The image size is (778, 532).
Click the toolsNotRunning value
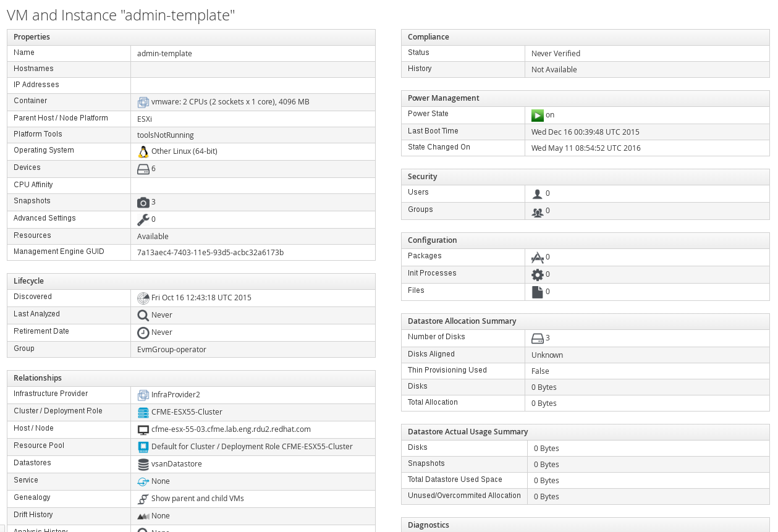click(x=166, y=135)
